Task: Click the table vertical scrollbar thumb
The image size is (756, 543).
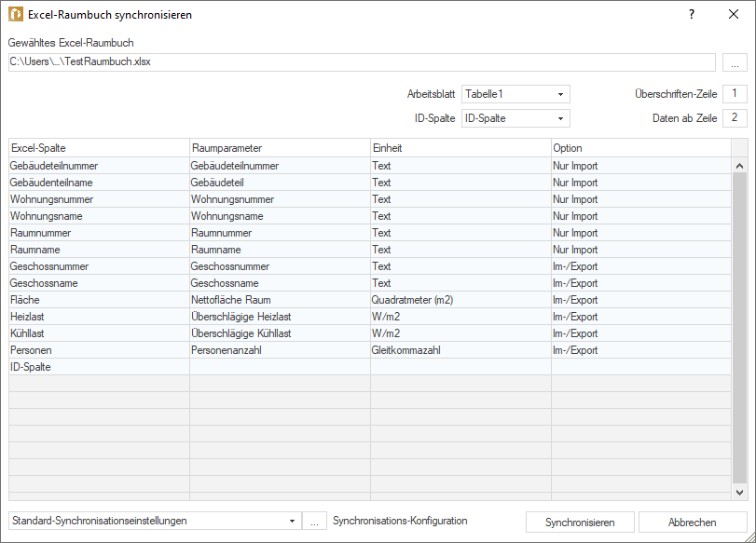Action: coord(739,328)
